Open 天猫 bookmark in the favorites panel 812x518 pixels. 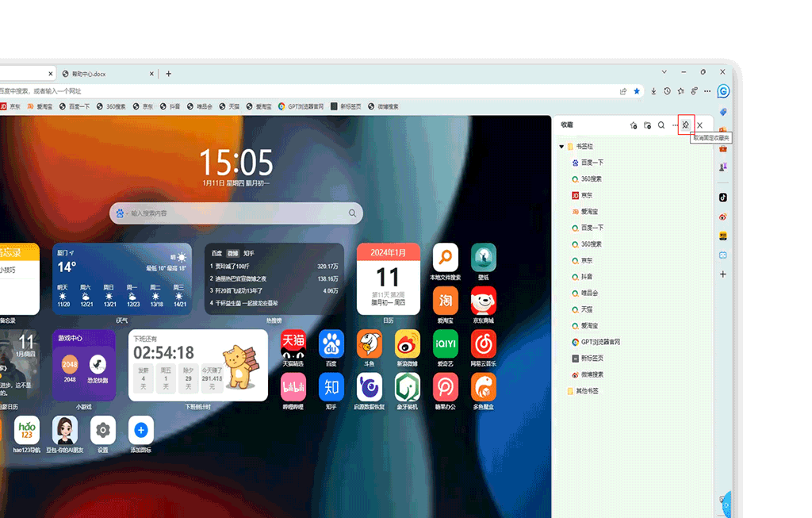(581, 309)
